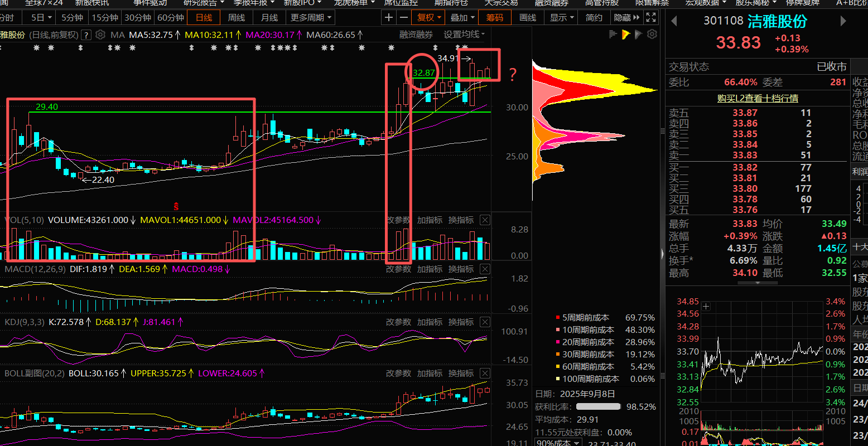Close the KDJ indicator panel
The image size is (868, 446).
(x=485, y=322)
